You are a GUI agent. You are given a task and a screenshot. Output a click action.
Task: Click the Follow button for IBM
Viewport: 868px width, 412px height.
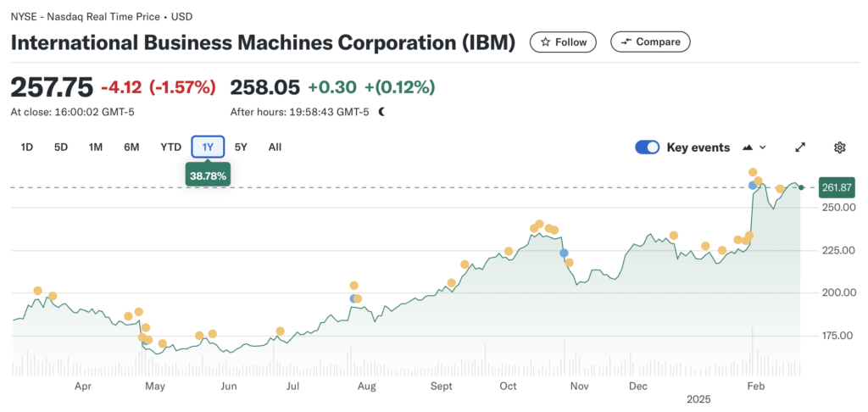pos(563,42)
